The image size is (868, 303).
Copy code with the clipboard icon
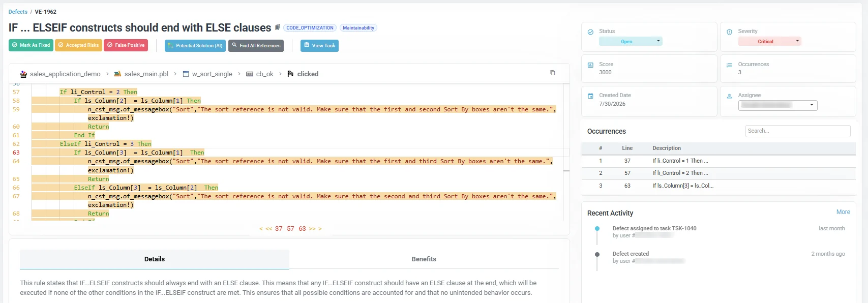tap(553, 73)
